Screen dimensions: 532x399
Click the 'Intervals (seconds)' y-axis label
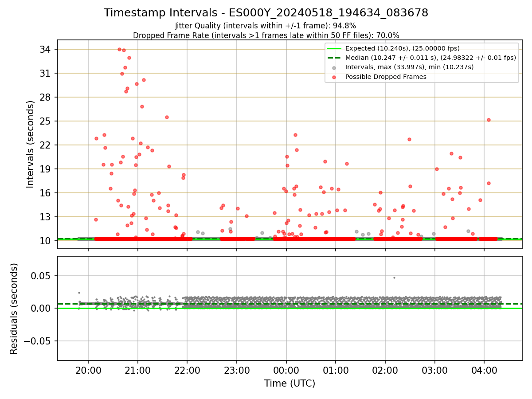(31, 144)
